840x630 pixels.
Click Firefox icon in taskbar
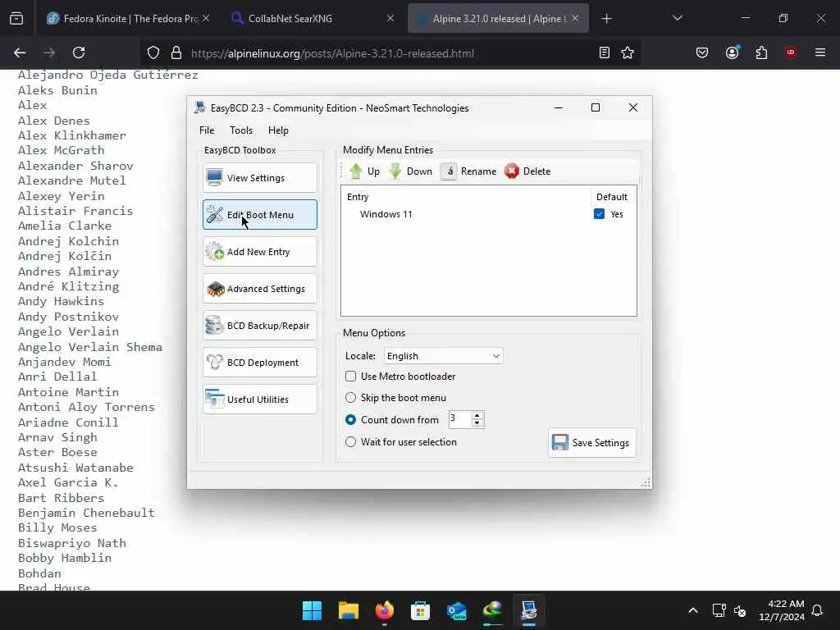[x=384, y=610]
